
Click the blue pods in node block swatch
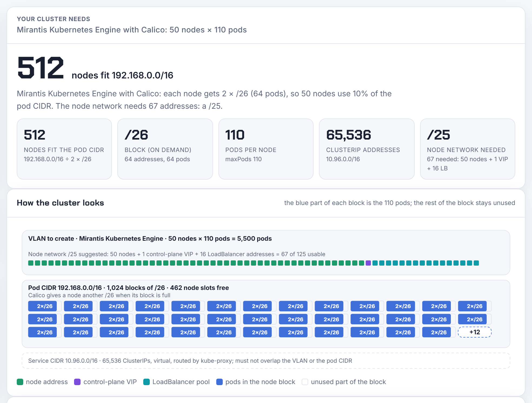[x=220, y=382]
